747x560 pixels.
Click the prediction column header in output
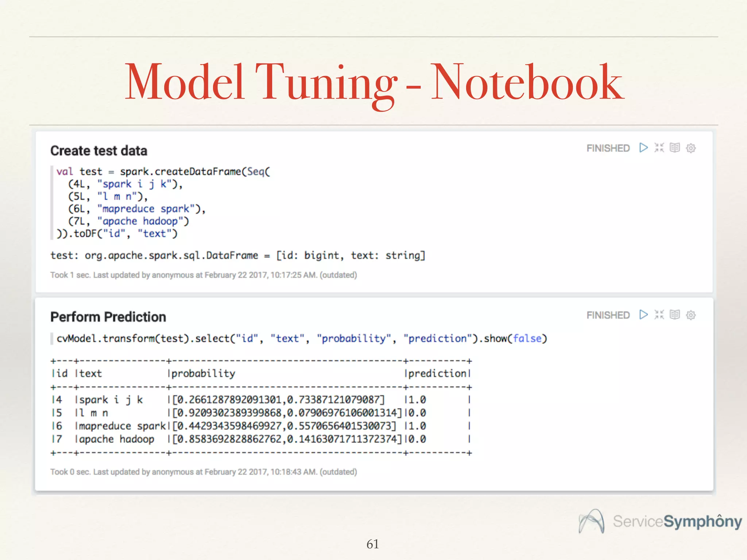437,373
